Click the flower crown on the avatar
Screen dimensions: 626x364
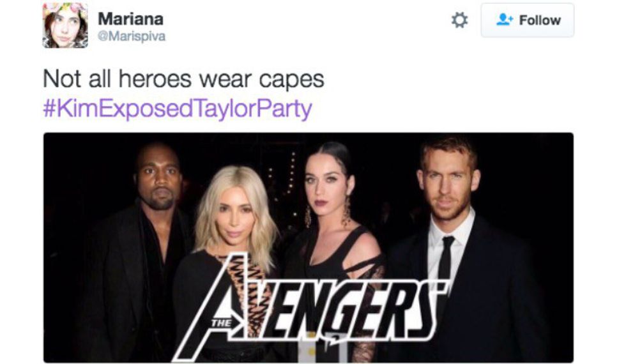66,8
